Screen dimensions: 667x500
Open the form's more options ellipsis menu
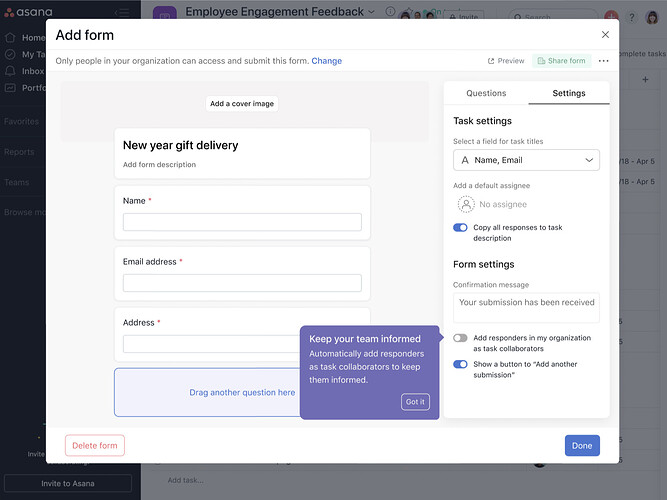click(x=603, y=61)
